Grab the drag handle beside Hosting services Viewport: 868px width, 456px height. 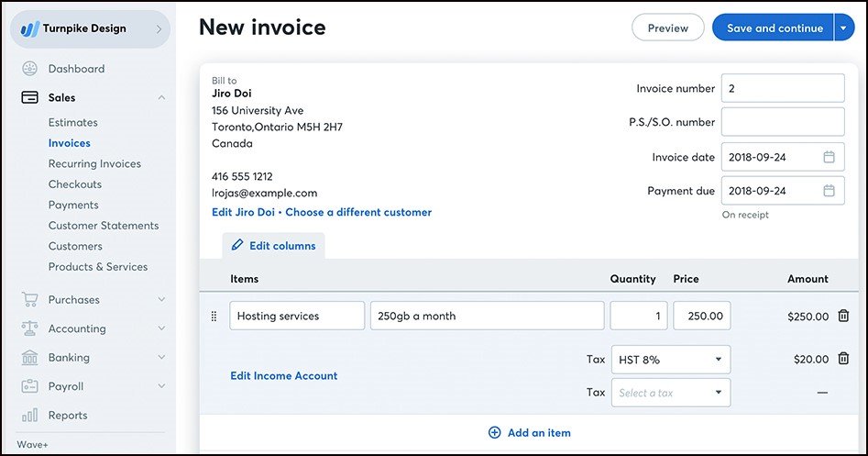point(214,316)
